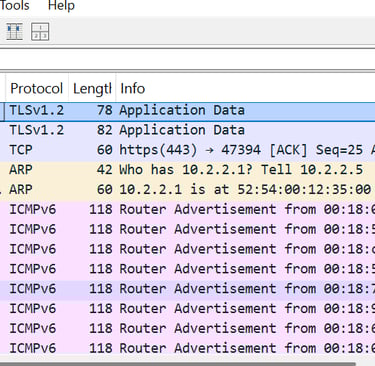Sort by the Length column header
Image resolution: width=375 pixels, height=366 pixels.
pyautogui.click(x=92, y=89)
